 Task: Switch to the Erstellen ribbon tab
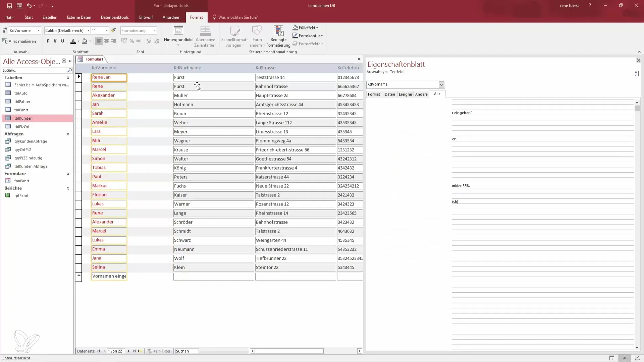[50, 17]
